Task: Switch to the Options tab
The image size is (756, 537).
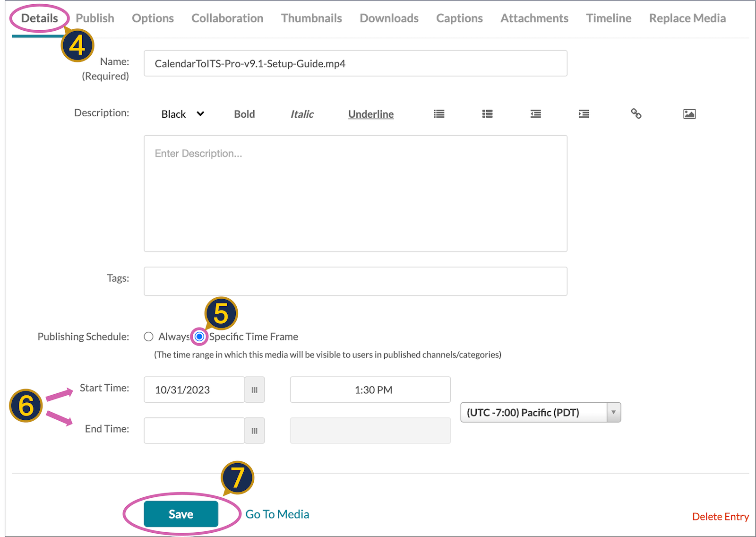Action: pyautogui.click(x=153, y=18)
